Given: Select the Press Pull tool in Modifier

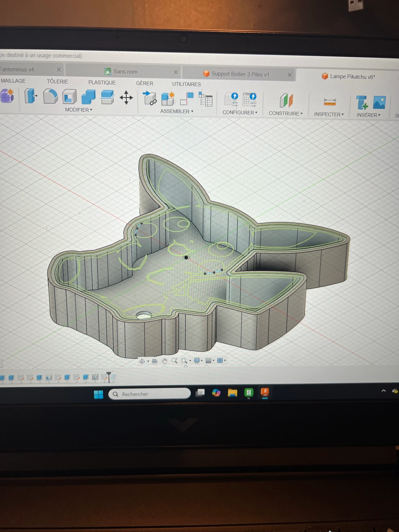Looking at the screenshot, I should pos(31,96).
